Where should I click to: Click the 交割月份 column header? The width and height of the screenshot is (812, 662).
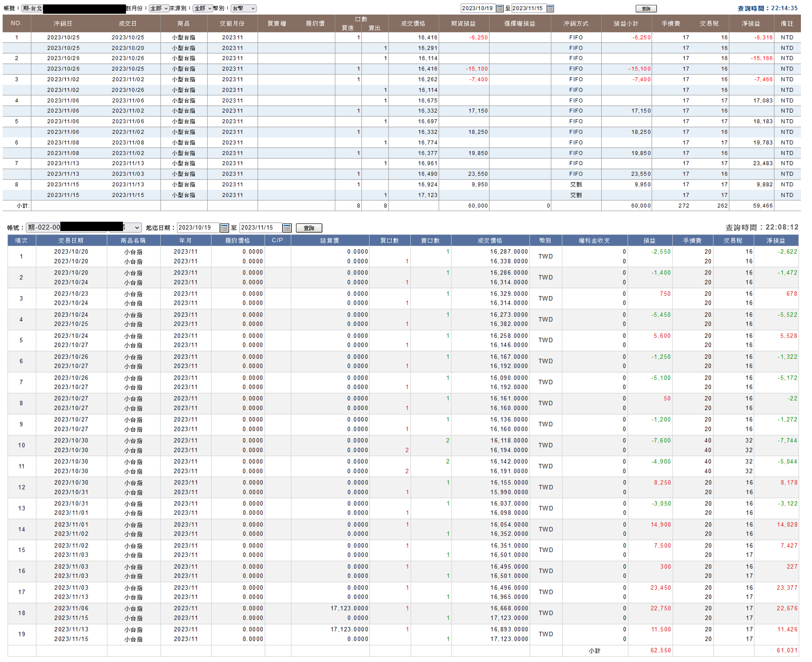[x=232, y=24]
